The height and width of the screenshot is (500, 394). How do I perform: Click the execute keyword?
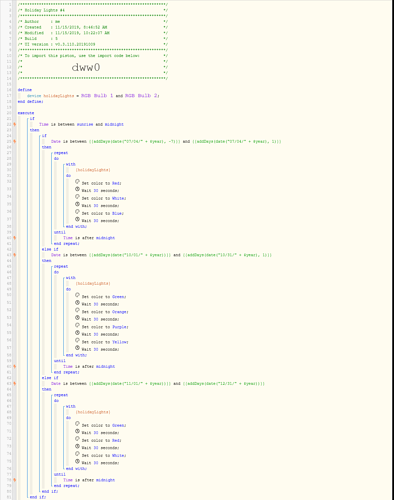(26, 113)
